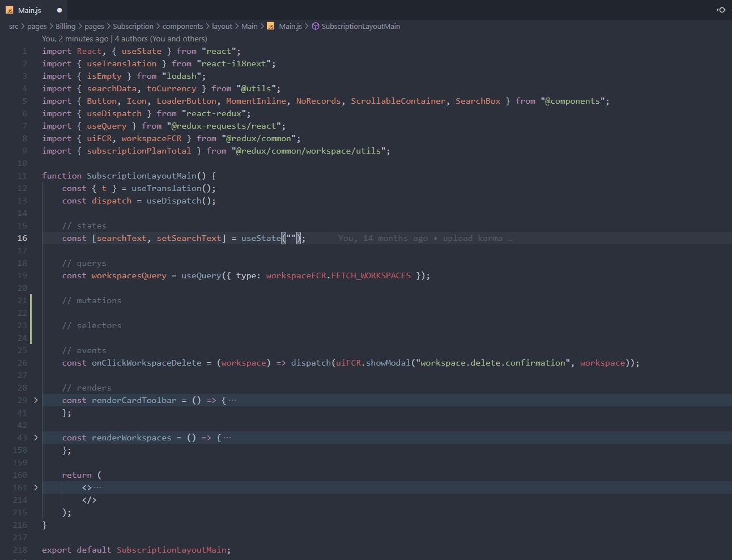732x560 pixels.
Task: Click workspaceFCR import on line 8
Action: tap(152, 138)
